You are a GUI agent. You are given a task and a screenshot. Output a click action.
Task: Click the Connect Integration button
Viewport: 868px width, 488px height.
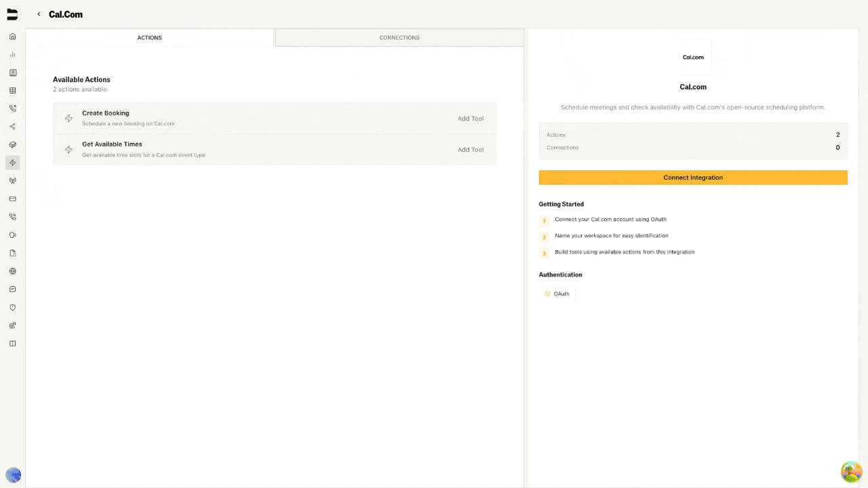point(693,178)
